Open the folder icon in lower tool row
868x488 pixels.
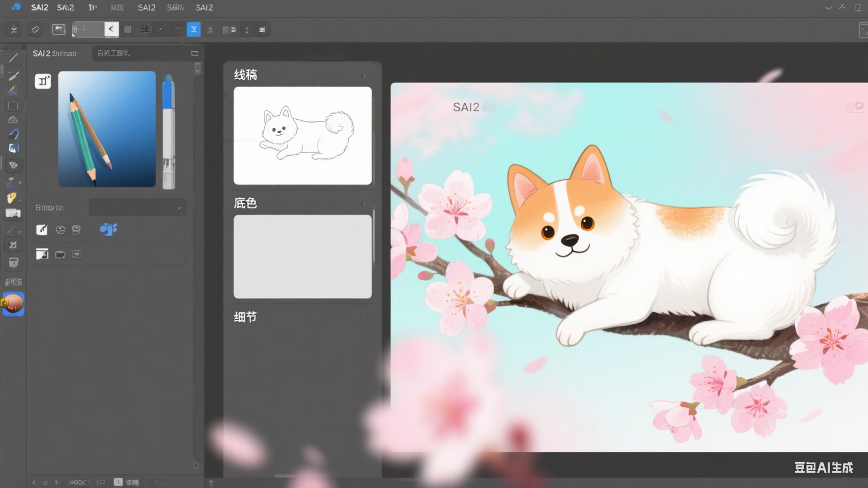(x=60, y=255)
